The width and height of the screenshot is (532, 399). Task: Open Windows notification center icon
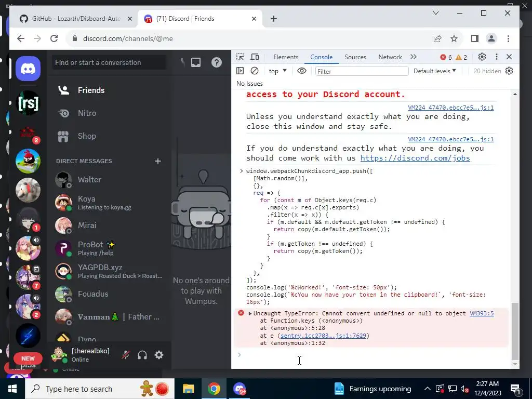coord(515,389)
